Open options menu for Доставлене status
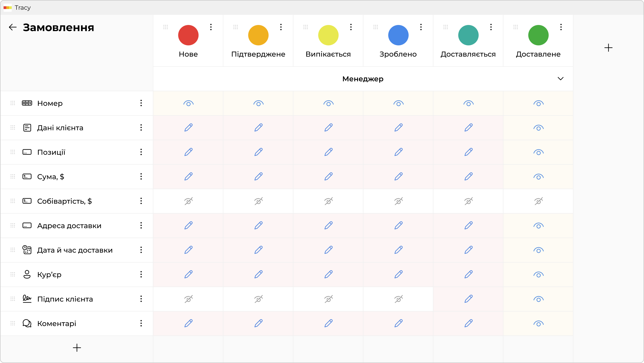This screenshot has width=644, height=363. (561, 27)
